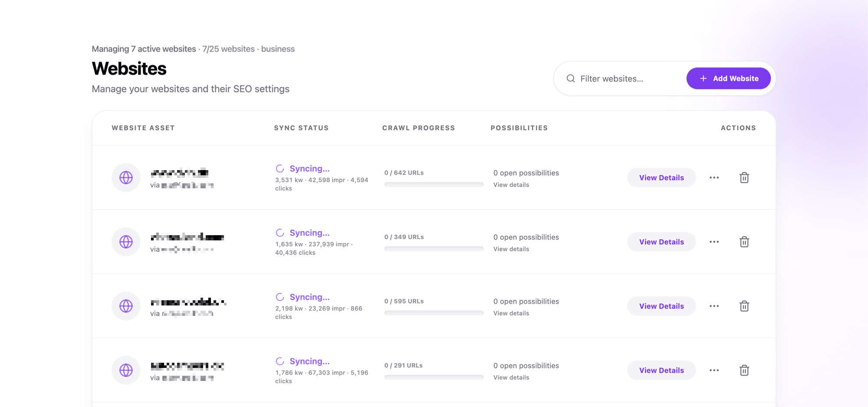Image resolution: width=868 pixels, height=407 pixels.
Task: Click the WEBSITE ASSET column header
Action: tap(143, 128)
